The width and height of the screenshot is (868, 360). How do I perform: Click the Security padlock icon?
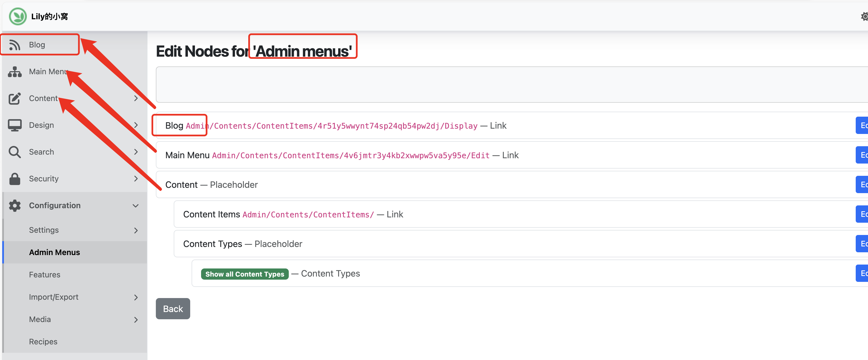point(15,179)
